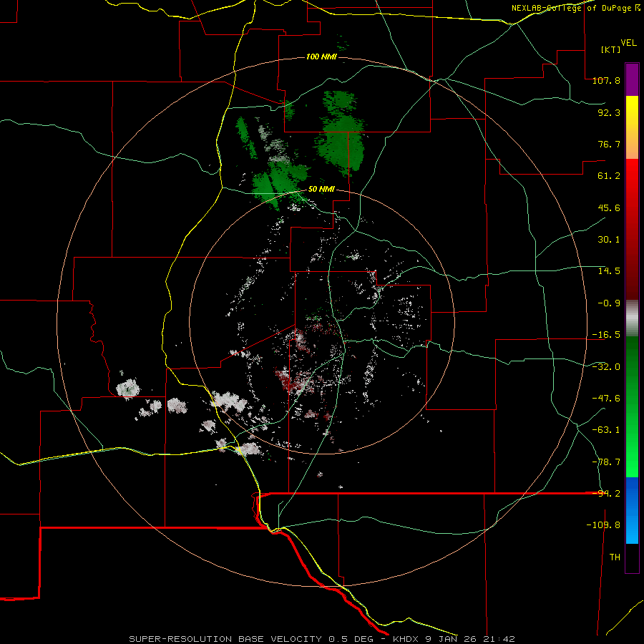The width and height of the screenshot is (644, 644).
Task: Click the gray near-zero segment of the color bar
Action: pyautogui.click(x=632, y=318)
